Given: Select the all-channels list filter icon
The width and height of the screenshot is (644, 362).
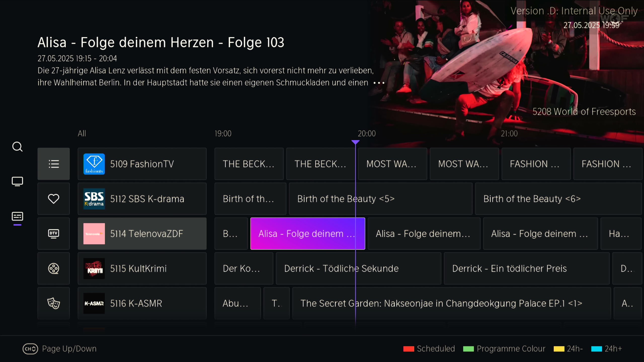Looking at the screenshot, I should 54,164.
